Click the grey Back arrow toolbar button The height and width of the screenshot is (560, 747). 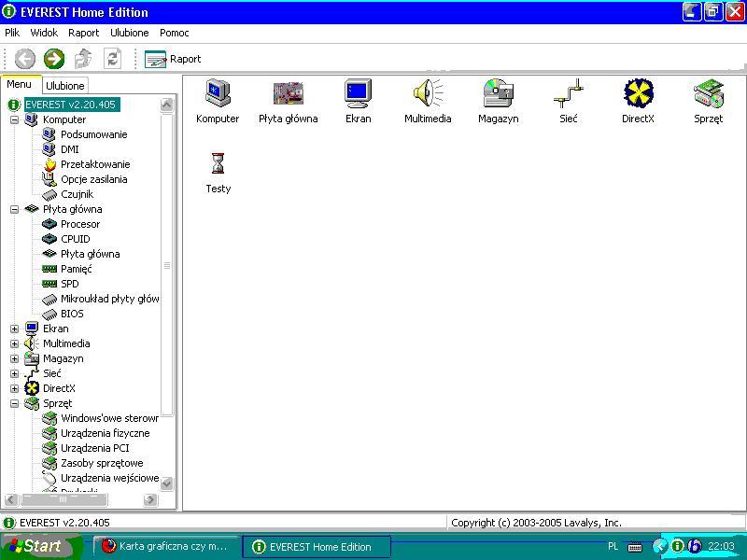click(25, 59)
